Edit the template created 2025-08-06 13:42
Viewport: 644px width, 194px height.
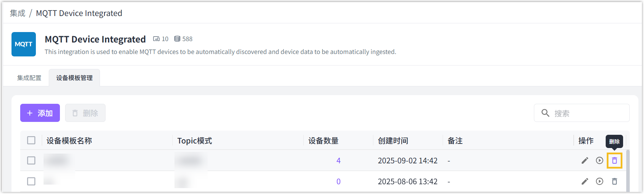(x=585, y=181)
